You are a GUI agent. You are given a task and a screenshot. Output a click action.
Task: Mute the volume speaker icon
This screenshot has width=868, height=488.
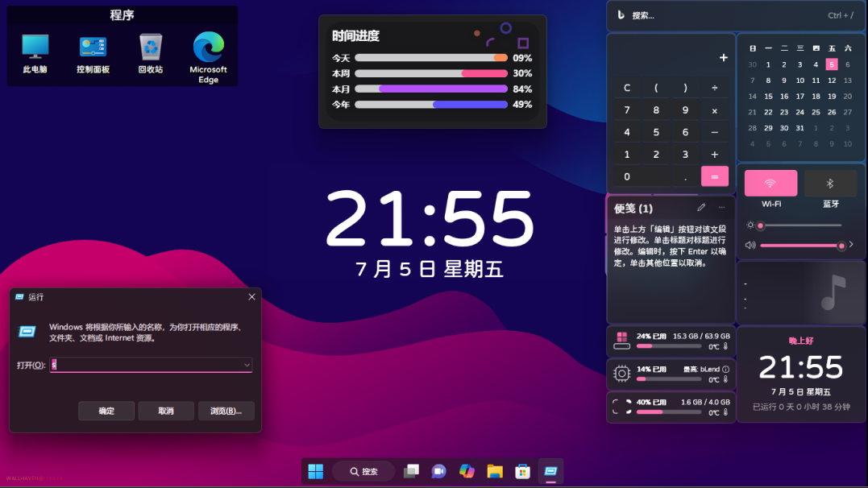[750, 245]
